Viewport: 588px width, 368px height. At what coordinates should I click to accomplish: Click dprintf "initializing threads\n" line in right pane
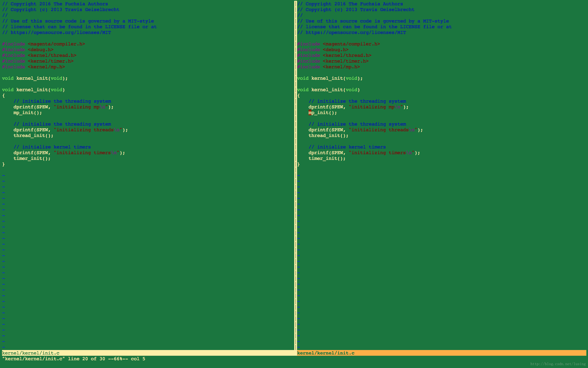point(366,130)
